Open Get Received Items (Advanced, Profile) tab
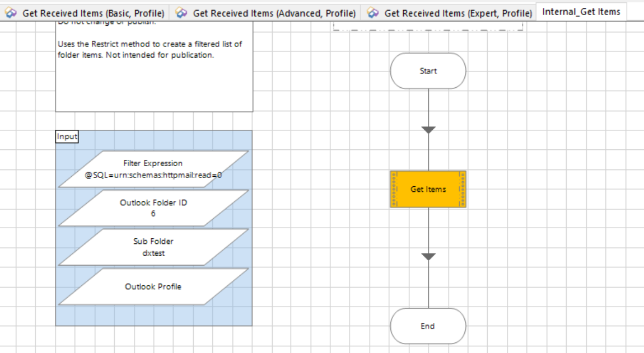644x353 pixels. 265,13
